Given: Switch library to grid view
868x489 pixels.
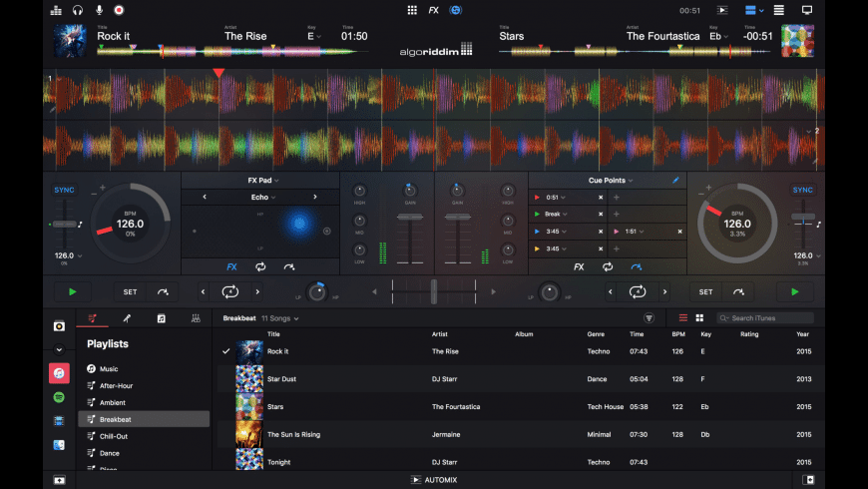Looking at the screenshot, I should 699,318.
